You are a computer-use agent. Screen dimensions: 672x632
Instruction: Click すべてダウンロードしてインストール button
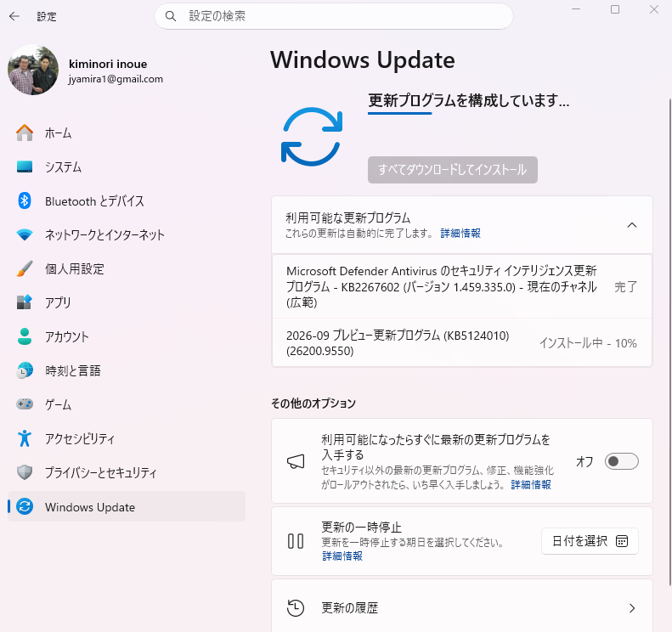453,170
